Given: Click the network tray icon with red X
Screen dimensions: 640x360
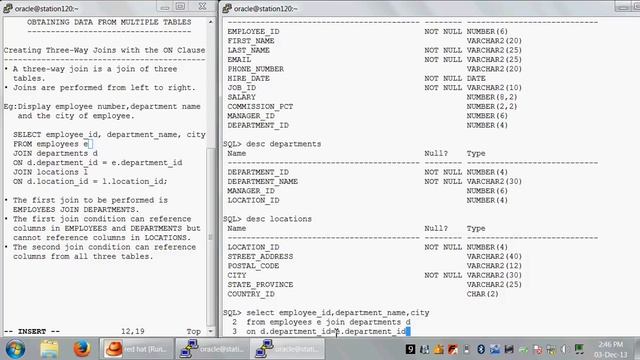Looking at the screenshot, I should point(538,350).
